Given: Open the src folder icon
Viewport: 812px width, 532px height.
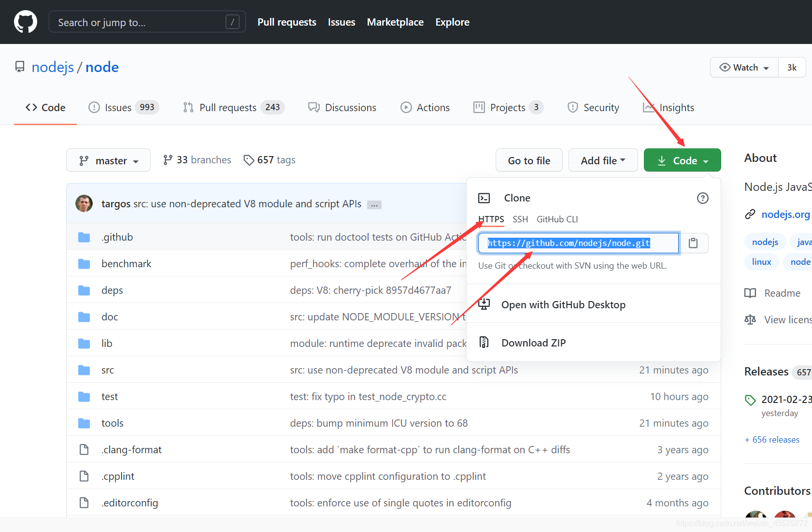Looking at the screenshot, I should 84,370.
